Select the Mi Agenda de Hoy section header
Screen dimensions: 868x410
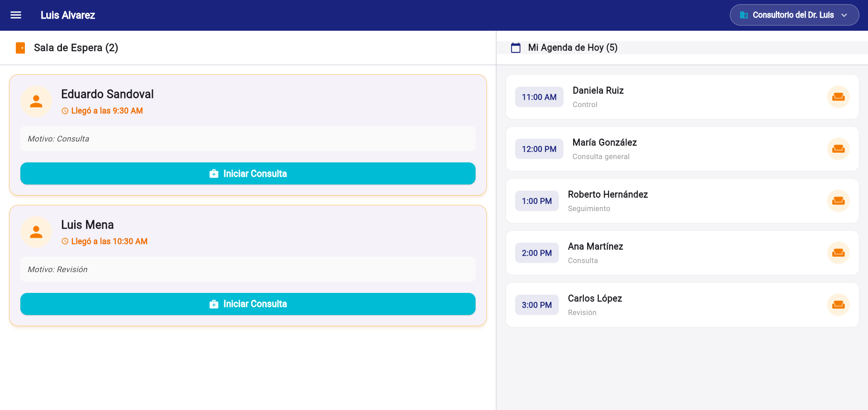(573, 47)
